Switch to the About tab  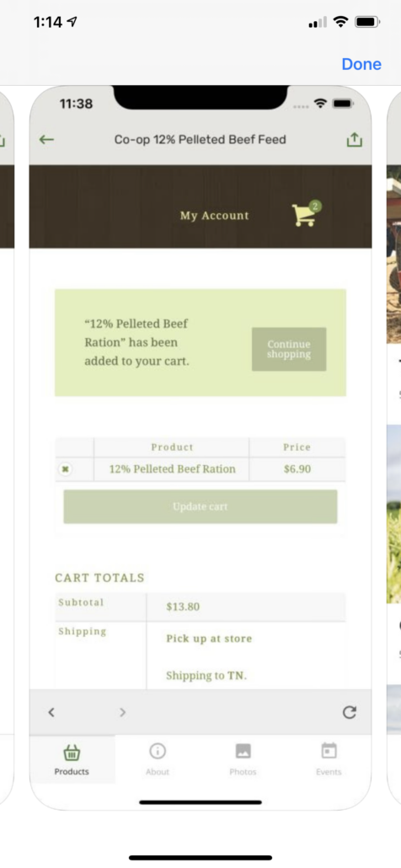click(x=158, y=759)
